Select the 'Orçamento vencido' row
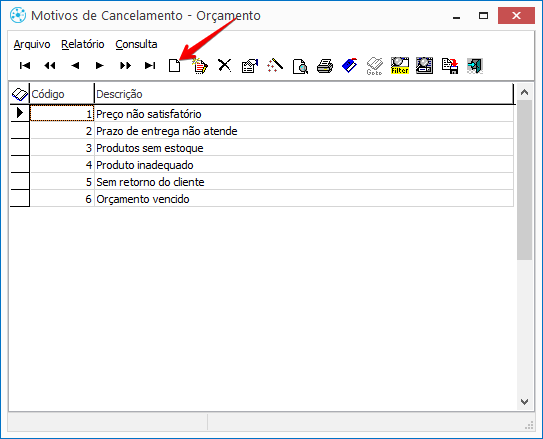The height and width of the screenshot is (439, 543). pos(262,199)
